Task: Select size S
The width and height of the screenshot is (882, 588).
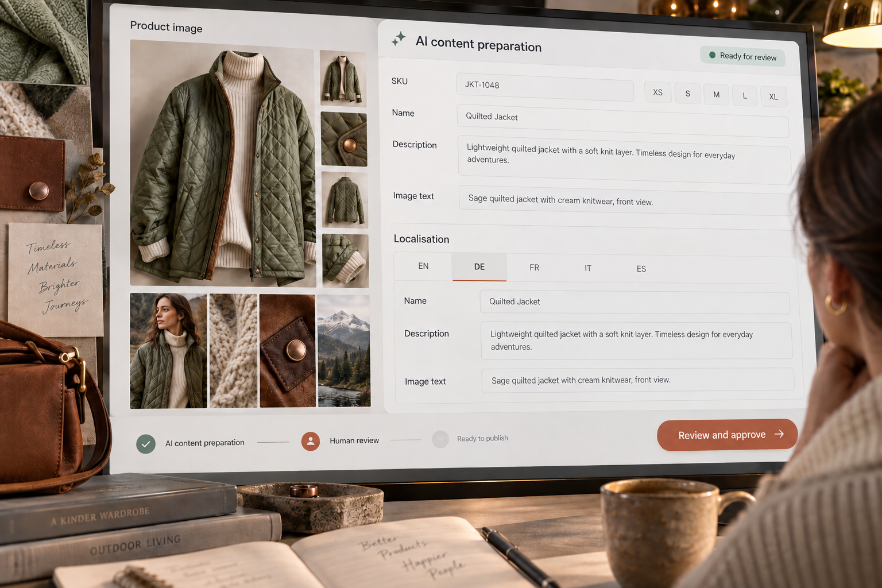Action: click(x=687, y=94)
